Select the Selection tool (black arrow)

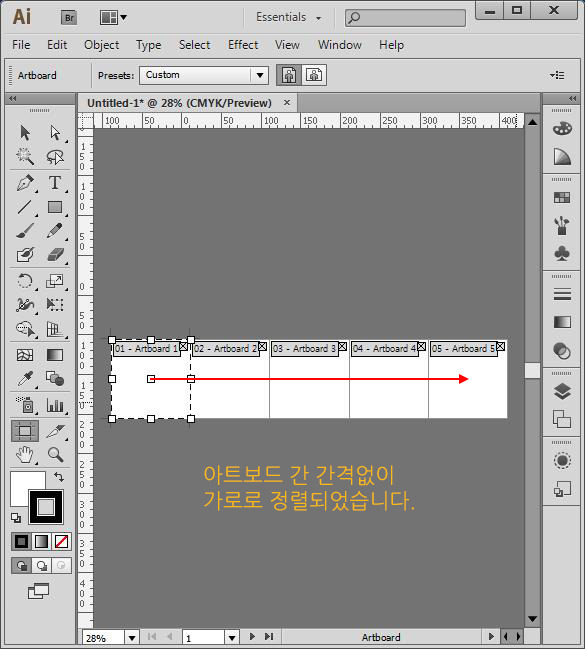(25, 133)
